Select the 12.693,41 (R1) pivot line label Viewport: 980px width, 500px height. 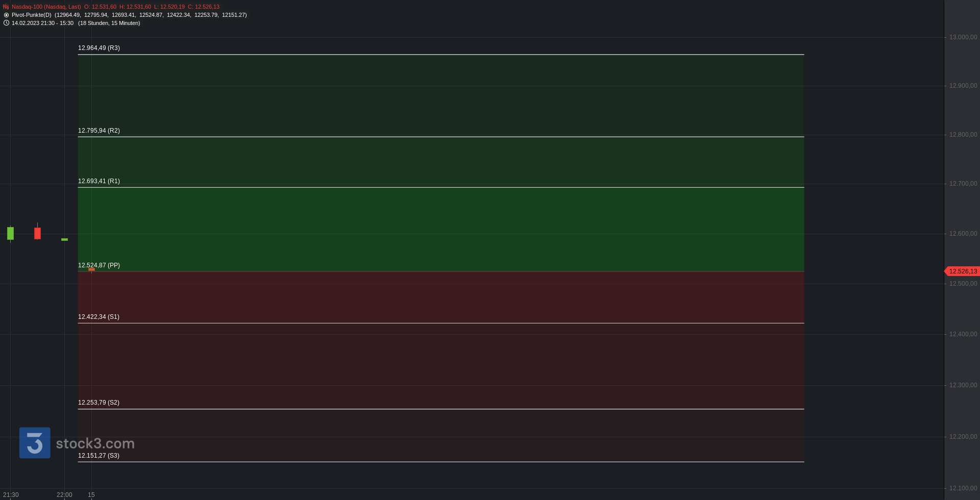tap(99, 181)
